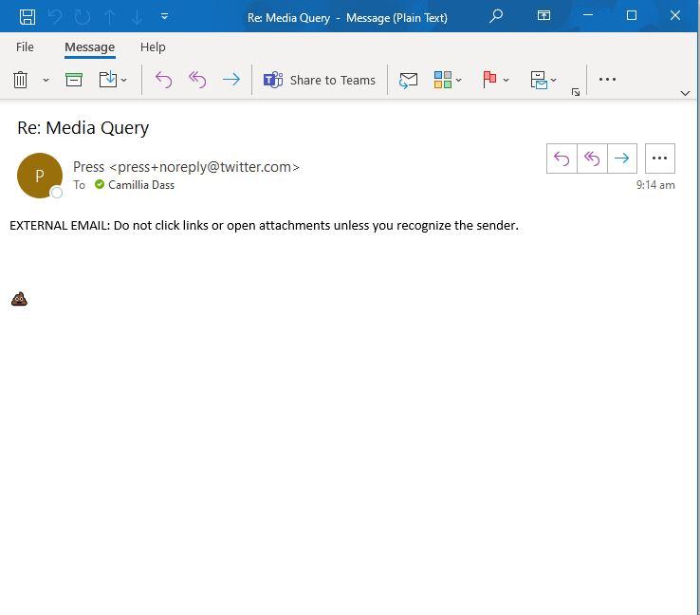Collapse the ribbon using the chevron

(685, 93)
